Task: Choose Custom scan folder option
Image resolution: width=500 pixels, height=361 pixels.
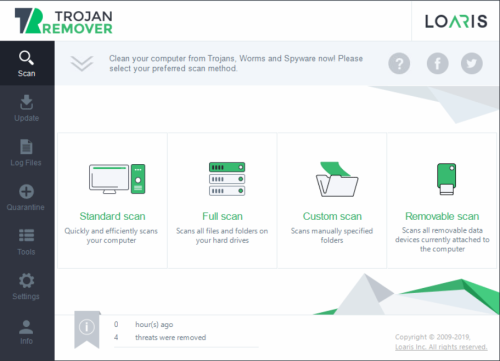Action: (332, 200)
